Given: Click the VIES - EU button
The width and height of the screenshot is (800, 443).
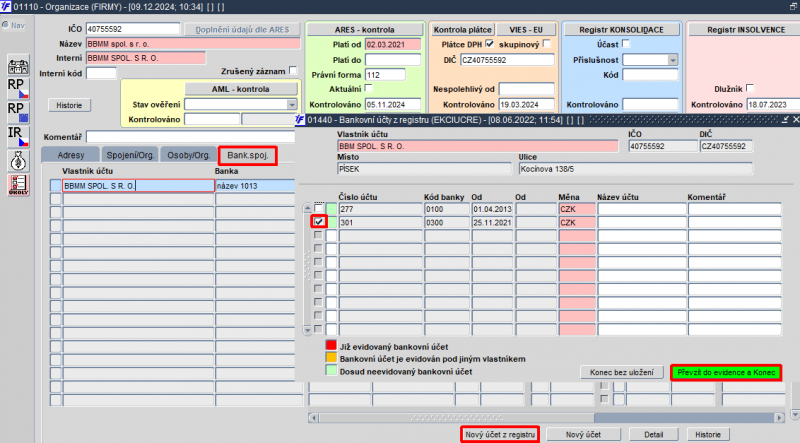Looking at the screenshot, I should [526, 30].
